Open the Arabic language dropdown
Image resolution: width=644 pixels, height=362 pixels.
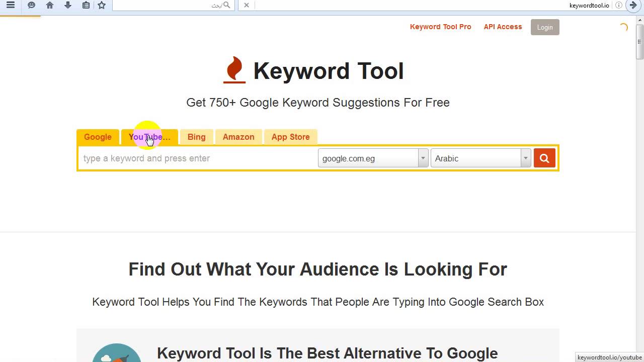click(480, 158)
